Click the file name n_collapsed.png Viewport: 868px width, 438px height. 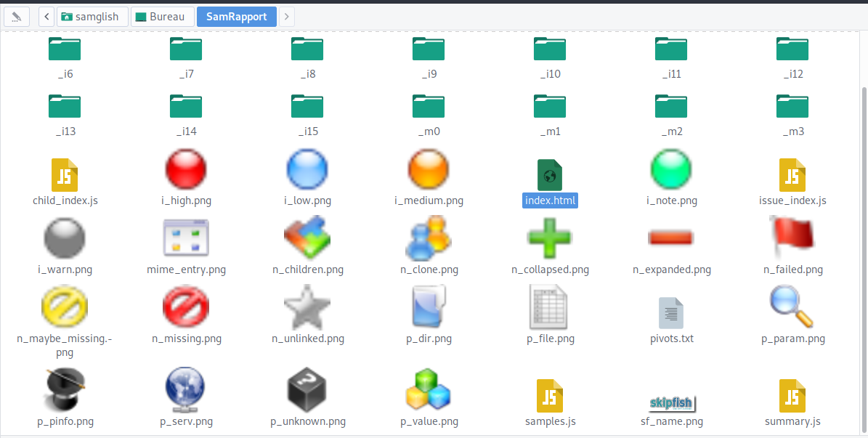click(x=550, y=269)
